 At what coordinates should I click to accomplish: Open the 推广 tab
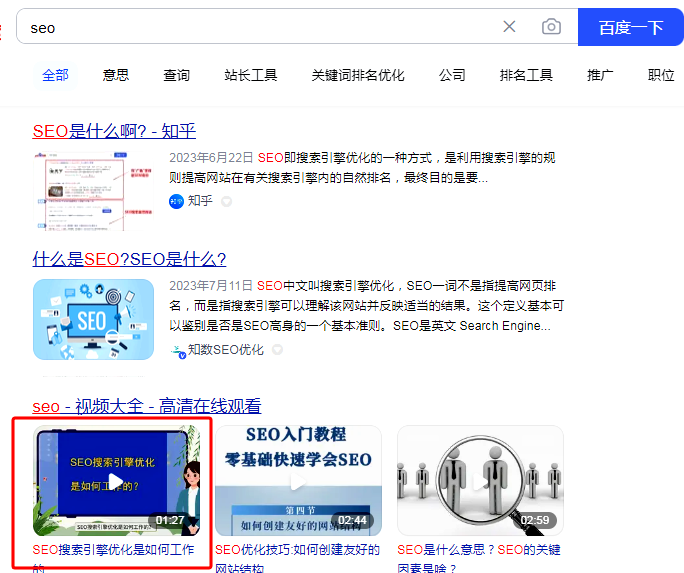coord(600,75)
